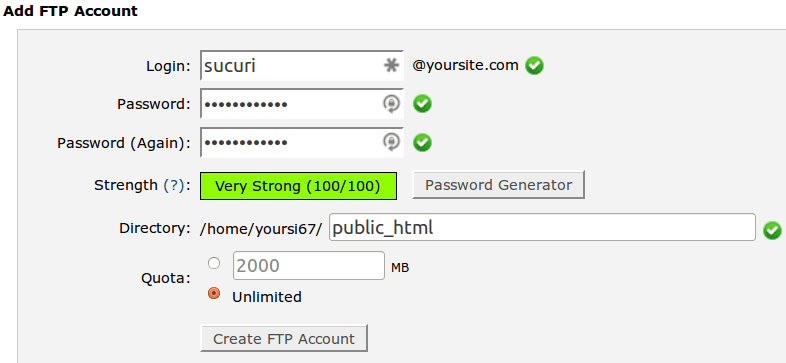Click the /home/yoursi67/ directory prefix text
Viewport: 786px width, 363px height.
(261, 229)
